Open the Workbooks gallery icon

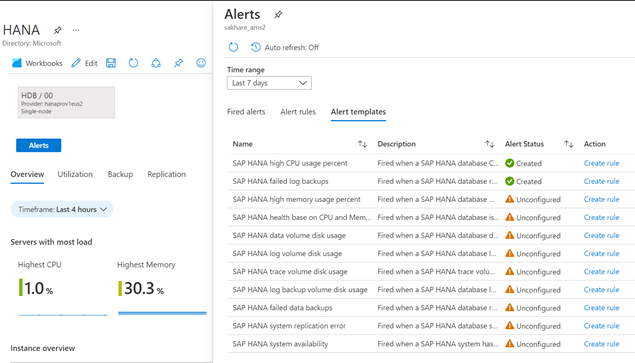(x=17, y=63)
